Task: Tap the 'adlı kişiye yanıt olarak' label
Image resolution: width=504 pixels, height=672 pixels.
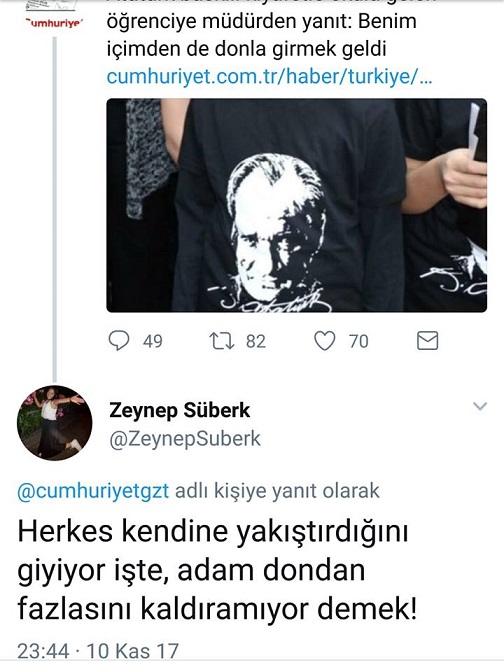Action: pyautogui.click(x=277, y=491)
